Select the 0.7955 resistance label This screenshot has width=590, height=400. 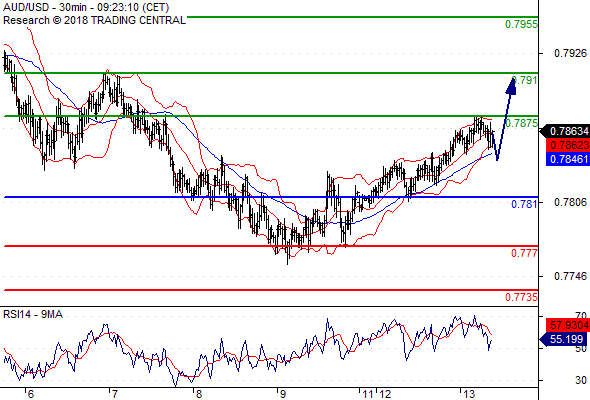521,24
